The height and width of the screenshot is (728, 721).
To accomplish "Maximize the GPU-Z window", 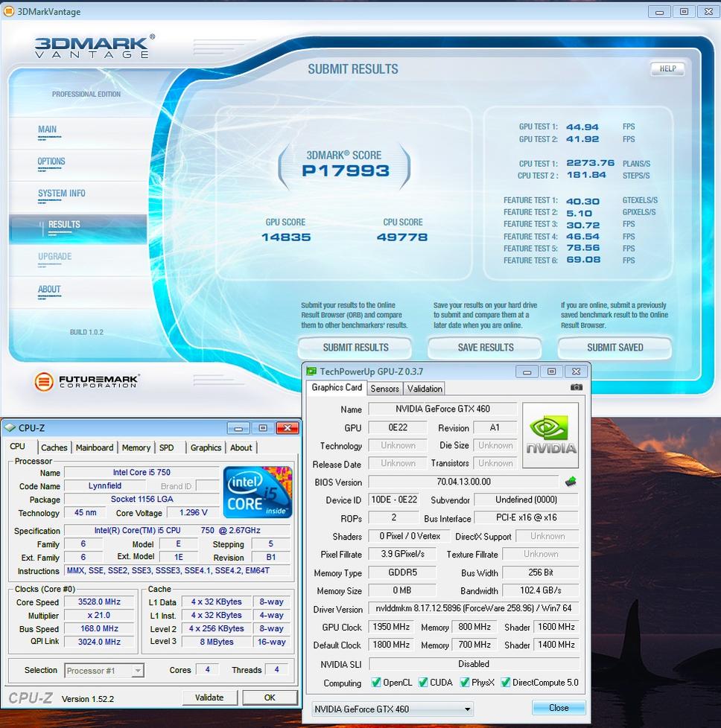I will 551,372.
